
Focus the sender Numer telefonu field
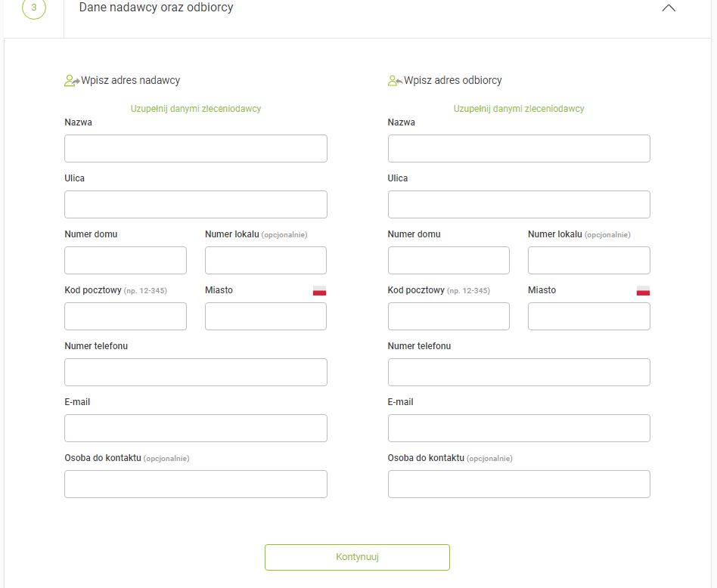point(196,373)
